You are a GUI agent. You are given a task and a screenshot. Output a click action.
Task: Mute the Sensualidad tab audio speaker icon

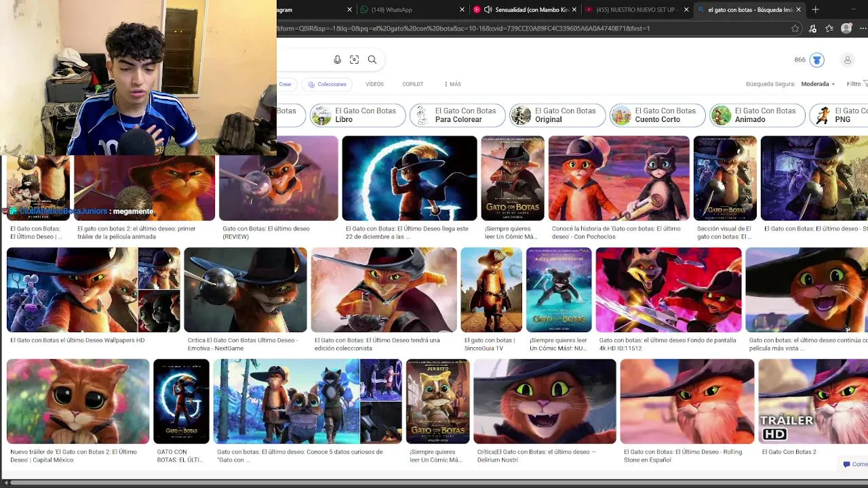pos(488,9)
